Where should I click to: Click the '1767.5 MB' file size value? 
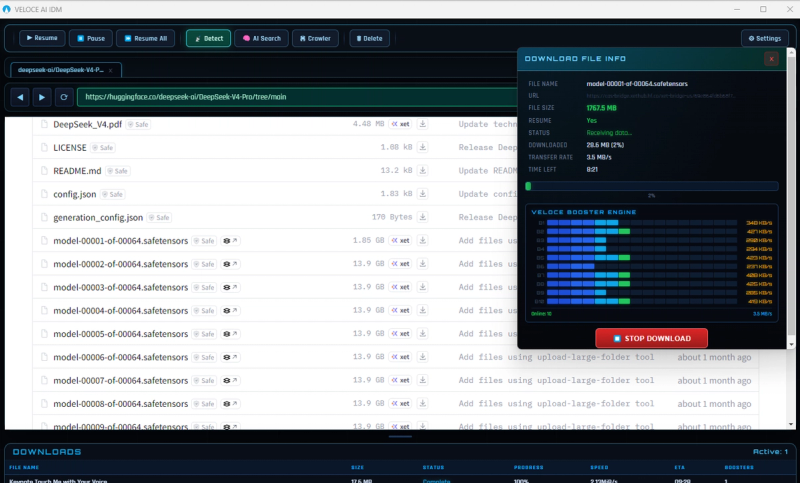click(602, 108)
